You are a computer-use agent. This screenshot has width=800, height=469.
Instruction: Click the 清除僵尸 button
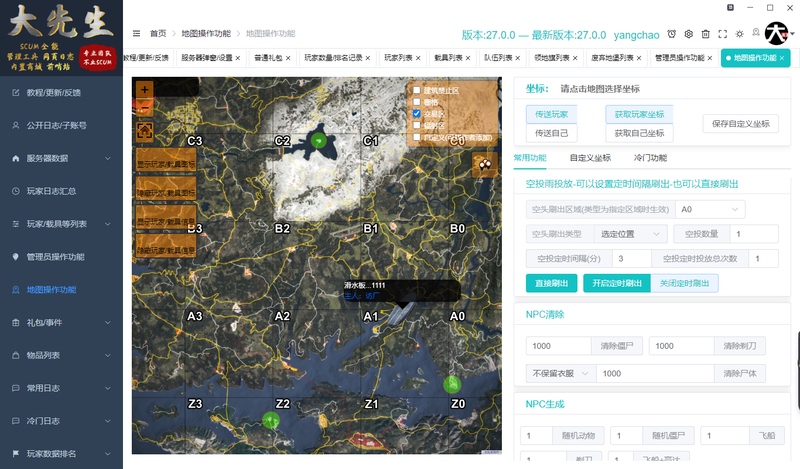617,346
